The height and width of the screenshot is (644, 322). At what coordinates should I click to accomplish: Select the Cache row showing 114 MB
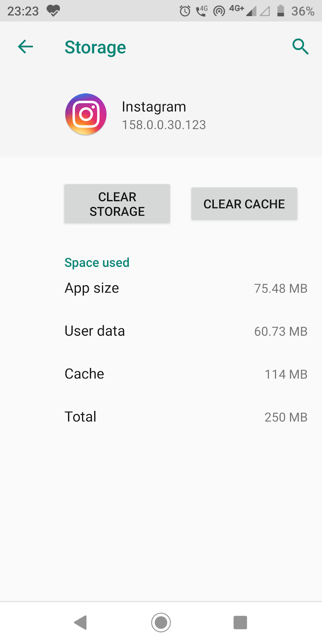point(186,374)
